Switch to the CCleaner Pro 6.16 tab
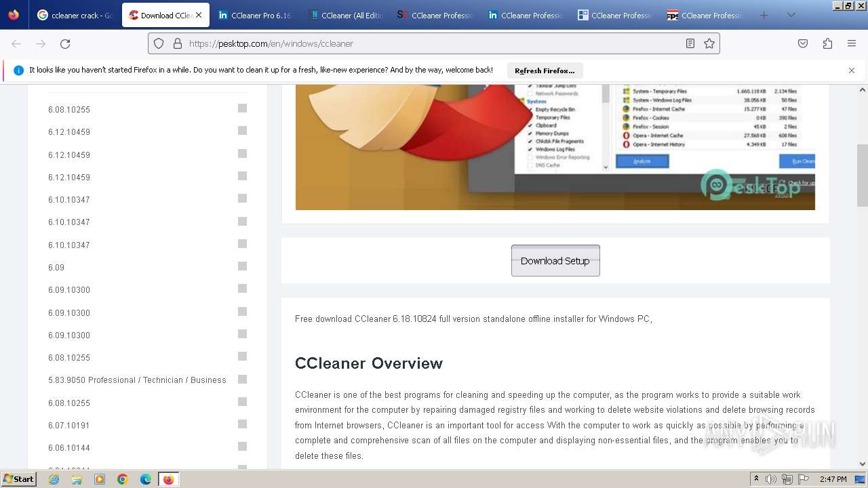Screen dimensions: 868x488 coord(256,15)
